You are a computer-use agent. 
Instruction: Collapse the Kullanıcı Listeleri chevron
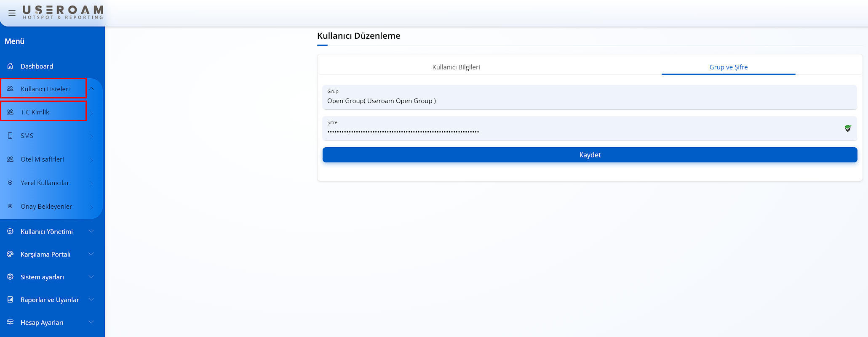coord(91,89)
